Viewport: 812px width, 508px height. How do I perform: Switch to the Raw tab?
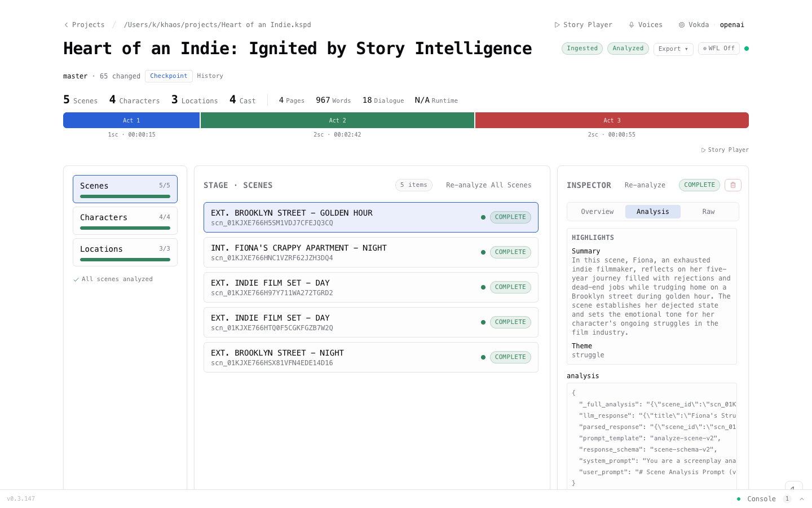(708, 211)
